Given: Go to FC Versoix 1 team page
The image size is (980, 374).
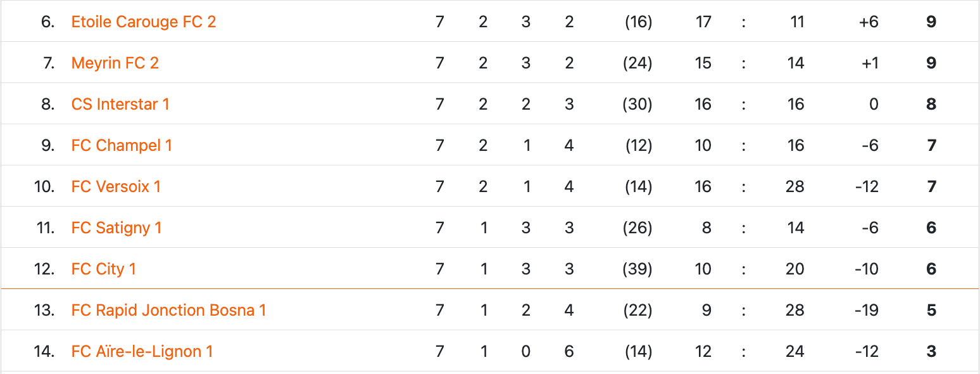Looking at the screenshot, I should [x=116, y=187].
